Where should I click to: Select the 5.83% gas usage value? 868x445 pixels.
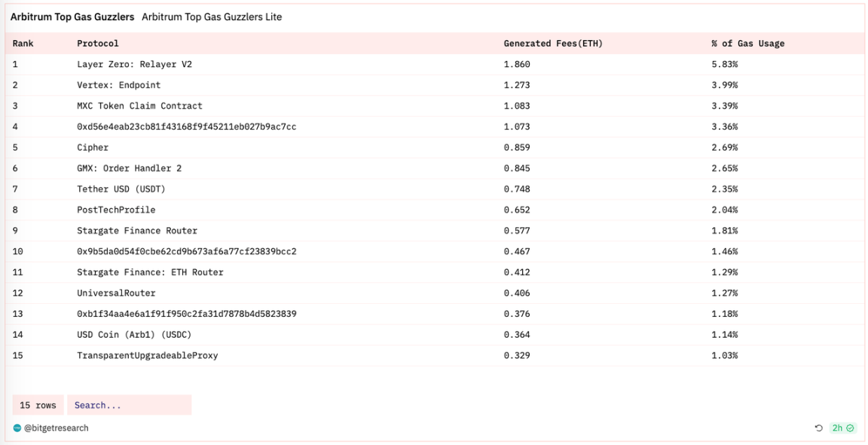coord(724,64)
